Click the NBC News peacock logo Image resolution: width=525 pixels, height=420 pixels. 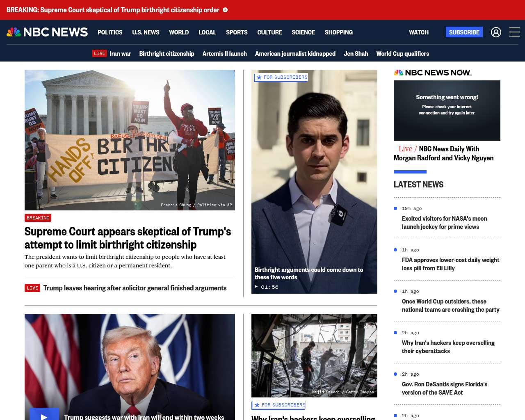pyautogui.click(x=47, y=32)
